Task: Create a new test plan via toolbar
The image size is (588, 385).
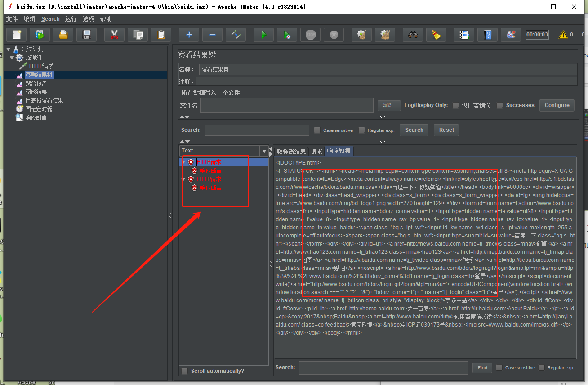Action: click(17, 35)
